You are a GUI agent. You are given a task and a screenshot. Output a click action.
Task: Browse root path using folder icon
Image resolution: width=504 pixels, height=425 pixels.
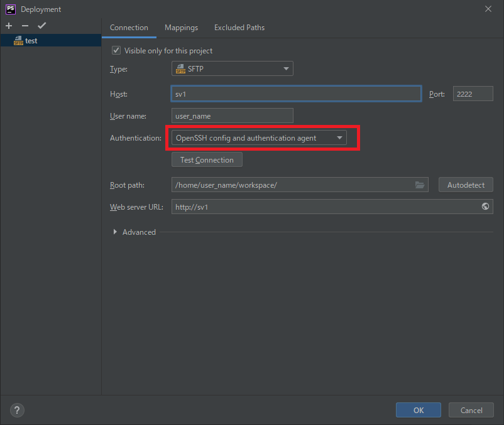[420, 185]
